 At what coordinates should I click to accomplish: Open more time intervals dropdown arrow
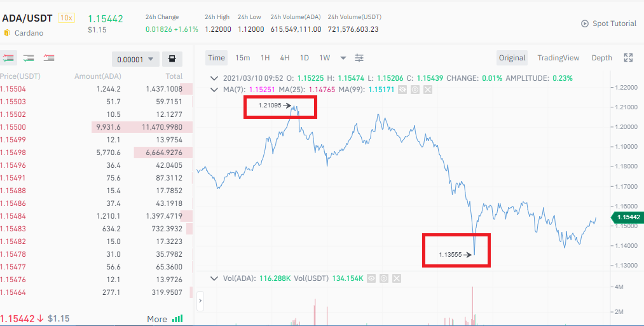pyautogui.click(x=343, y=58)
